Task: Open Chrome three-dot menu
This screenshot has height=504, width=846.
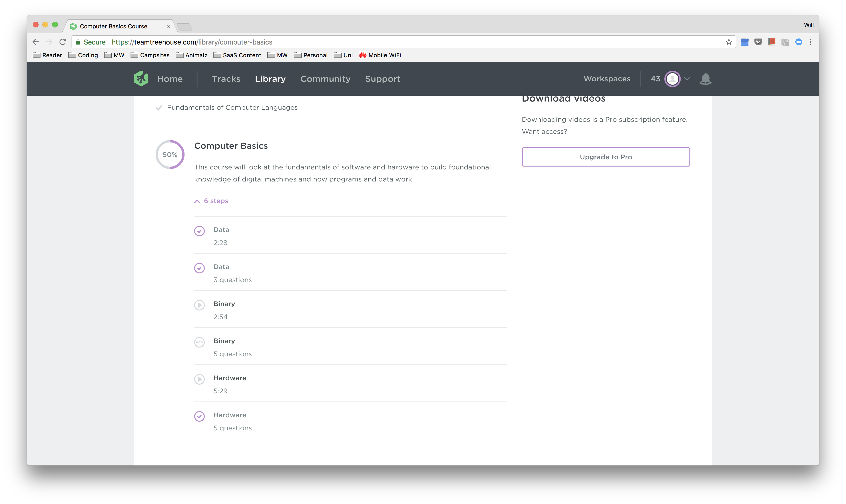Action: tap(810, 42)
